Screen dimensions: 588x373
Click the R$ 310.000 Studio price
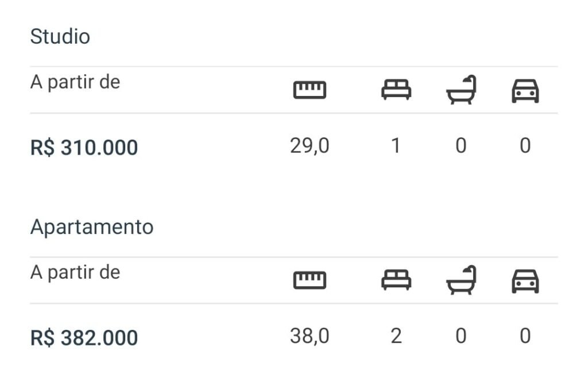pyautogui.click(x=84, y=148)
